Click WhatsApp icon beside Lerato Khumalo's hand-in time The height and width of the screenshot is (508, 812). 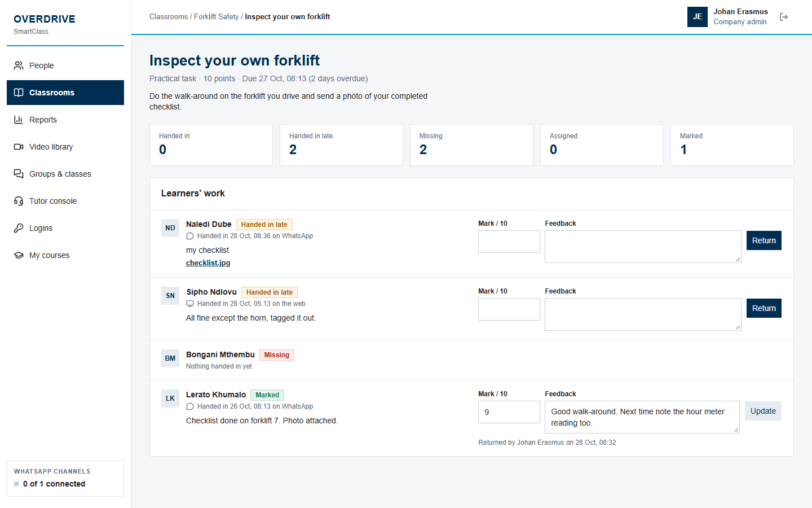(x=190, y=406)
